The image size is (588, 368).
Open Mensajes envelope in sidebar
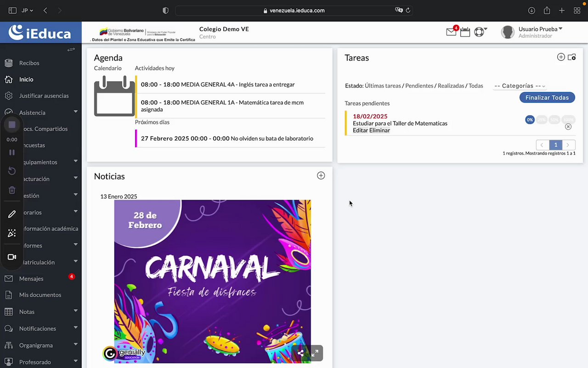pyautogui.click(x=8, y=278)
